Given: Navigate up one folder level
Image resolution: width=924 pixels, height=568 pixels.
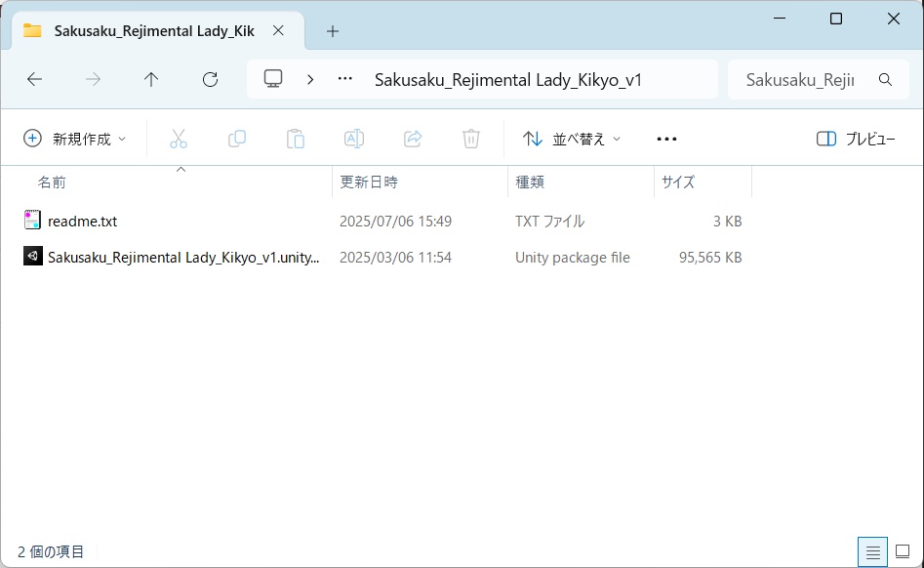Looking at the screenshot, I should click(151, 80).
